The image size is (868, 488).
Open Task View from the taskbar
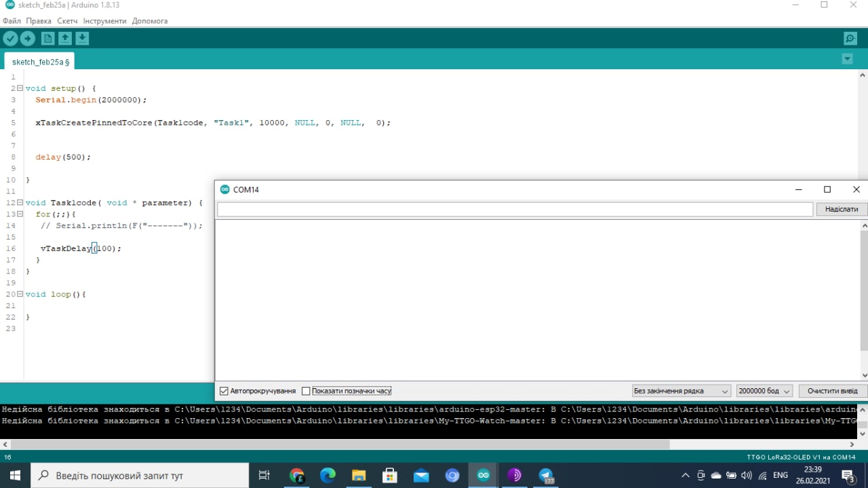click(x=264, y=475)
